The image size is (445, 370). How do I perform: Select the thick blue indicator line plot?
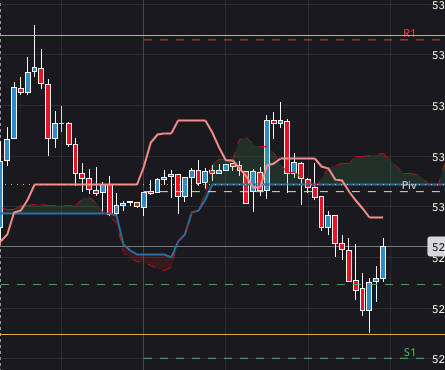[x=150, y=255]
